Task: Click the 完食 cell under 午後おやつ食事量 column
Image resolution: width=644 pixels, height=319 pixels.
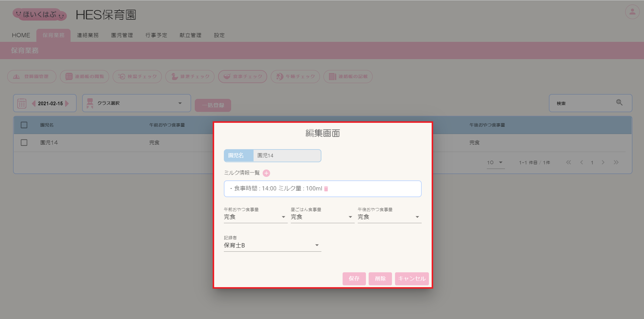Action: point(474,143)
